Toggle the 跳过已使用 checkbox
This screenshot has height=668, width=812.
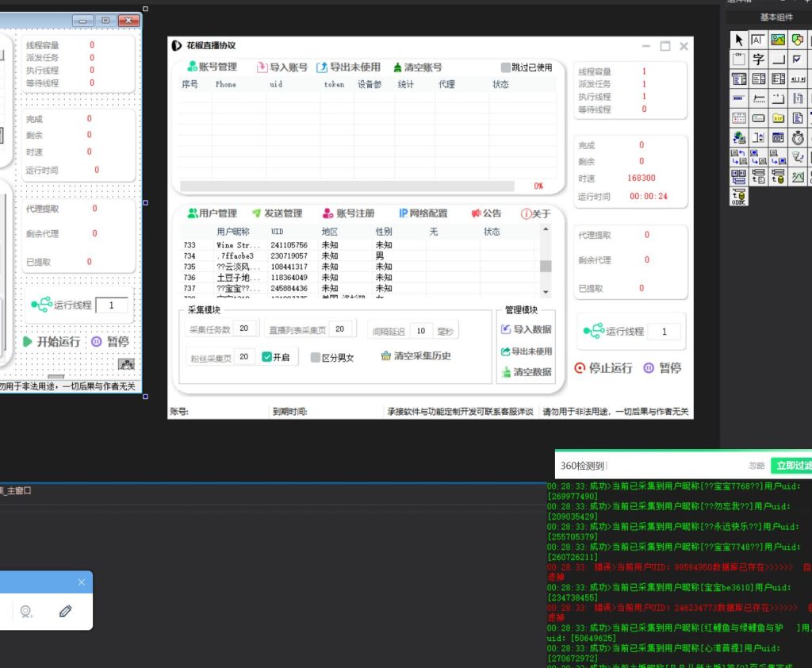[x=506, y=67]
